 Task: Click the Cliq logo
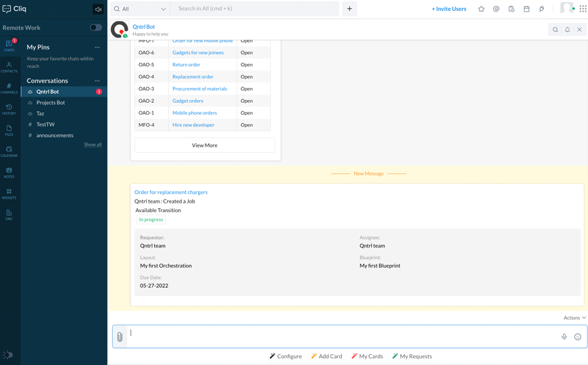15,9
